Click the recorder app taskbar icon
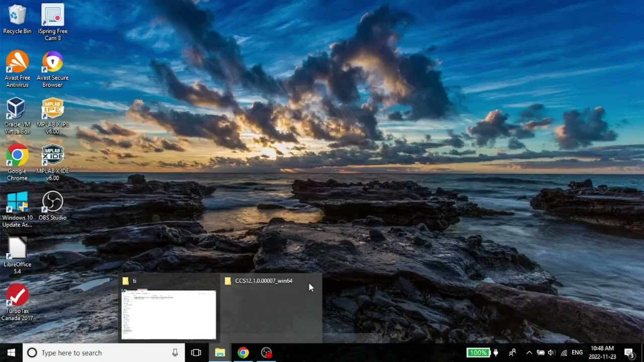 [x=267, y=352]
